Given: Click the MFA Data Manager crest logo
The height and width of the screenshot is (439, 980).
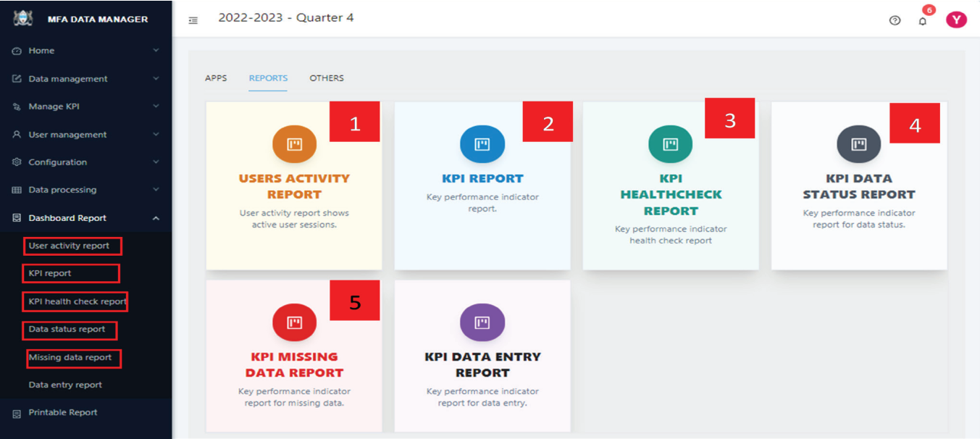Looking at the screenshot, I should (x=22, y=19).
